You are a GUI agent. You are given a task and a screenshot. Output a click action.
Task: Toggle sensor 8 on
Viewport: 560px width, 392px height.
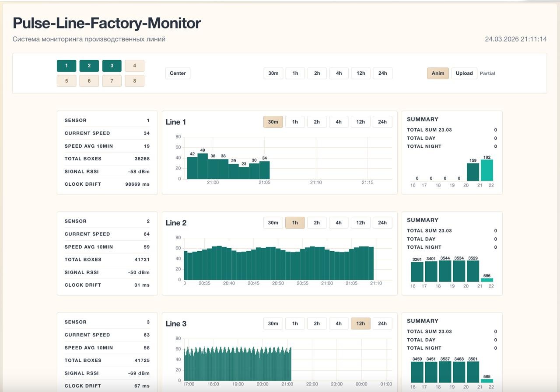point(135,81)
